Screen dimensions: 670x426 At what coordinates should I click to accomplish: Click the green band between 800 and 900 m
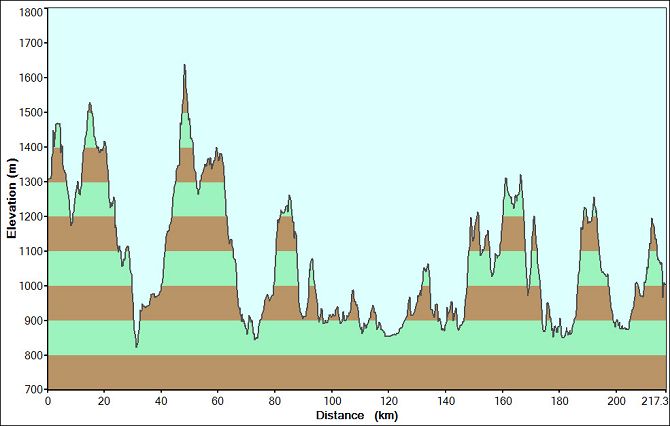pyautogui.click(x=357, y=338)
